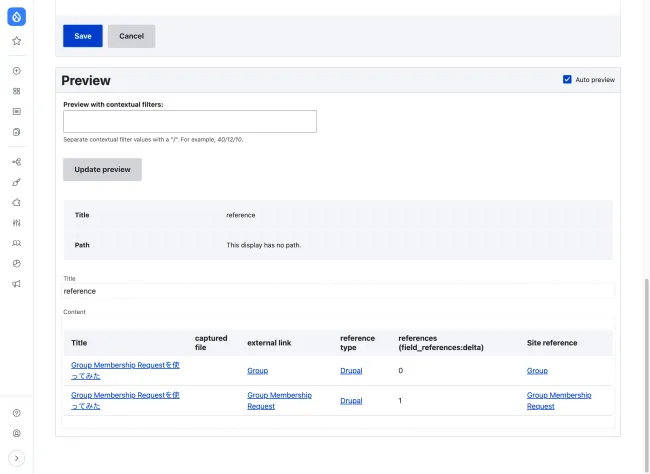Open the People icon in sidebar
Image resolution: width=650 pixels, height=474 pixels.
[x=16, y=243]
